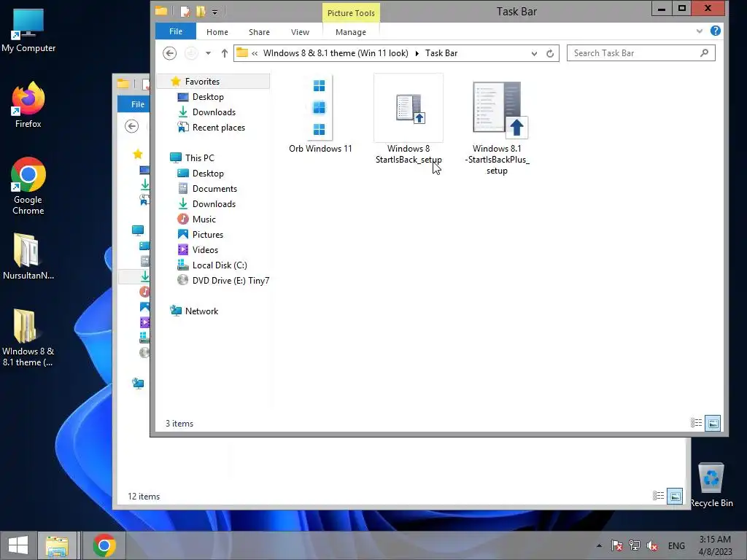Image resolution: width=747 pixels, height=560 pixels.
Task: Click Chrome icon on the taskbar
Action: (104, 545)
